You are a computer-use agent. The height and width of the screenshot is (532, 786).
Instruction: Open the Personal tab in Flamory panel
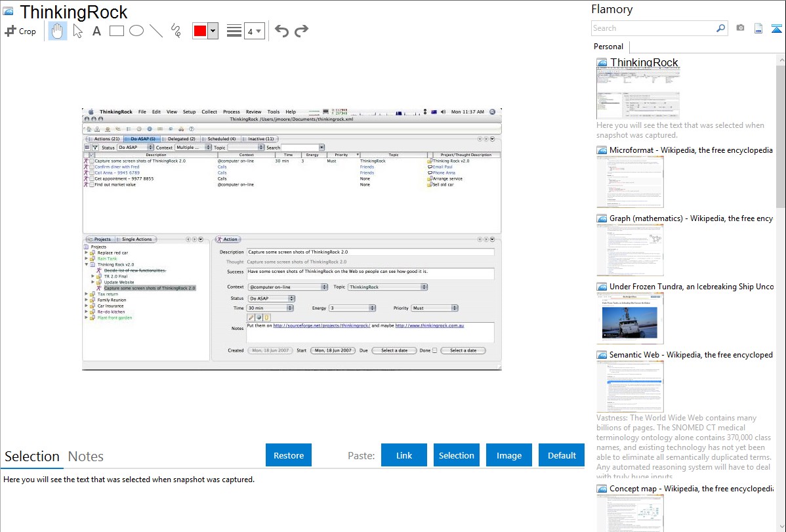tap(608, 47)
